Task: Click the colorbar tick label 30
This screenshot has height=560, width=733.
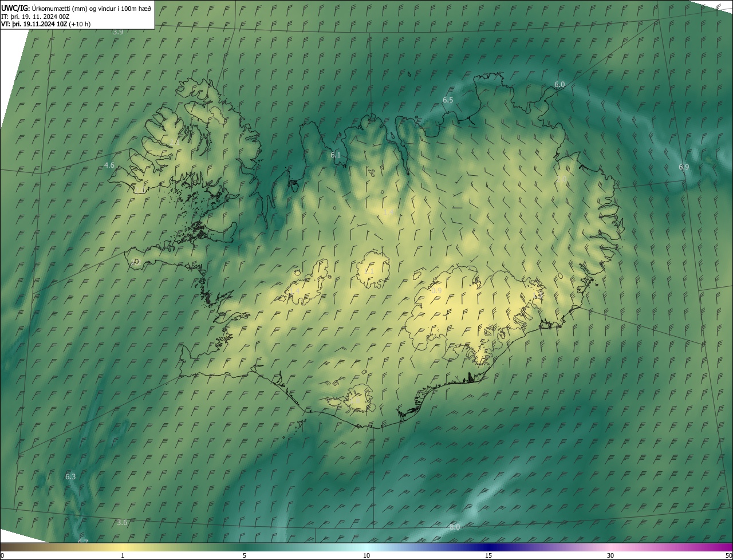Action: coord(610,556)
